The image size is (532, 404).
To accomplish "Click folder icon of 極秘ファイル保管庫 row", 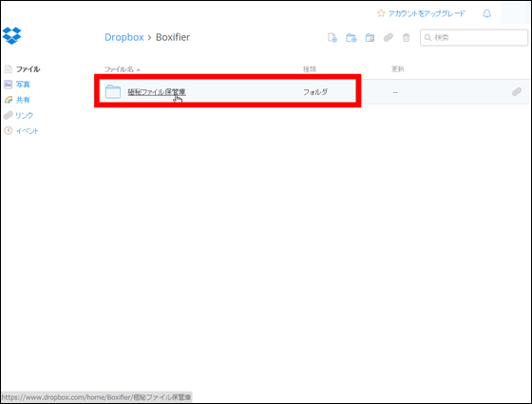I will click(x=113, y=91).
